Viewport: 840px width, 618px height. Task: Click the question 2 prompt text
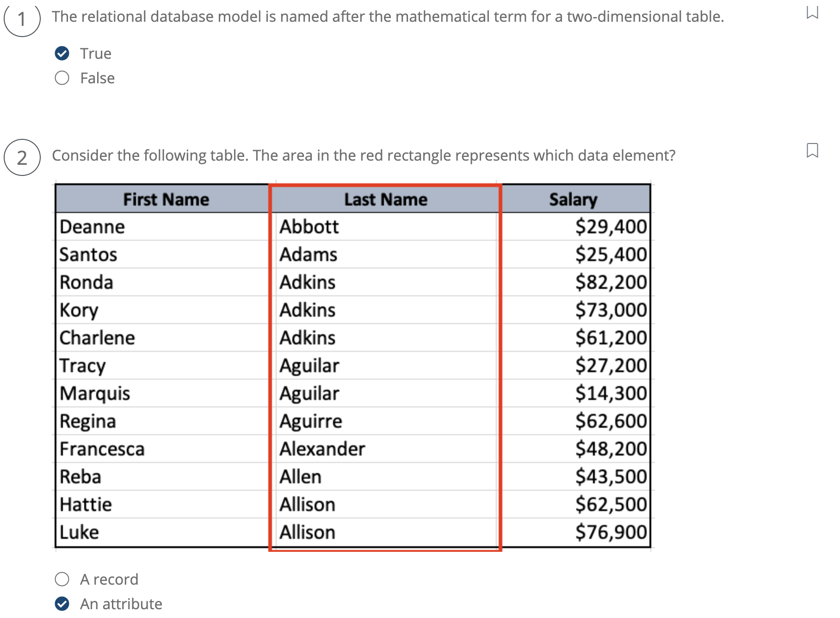[x=364, y=156]
